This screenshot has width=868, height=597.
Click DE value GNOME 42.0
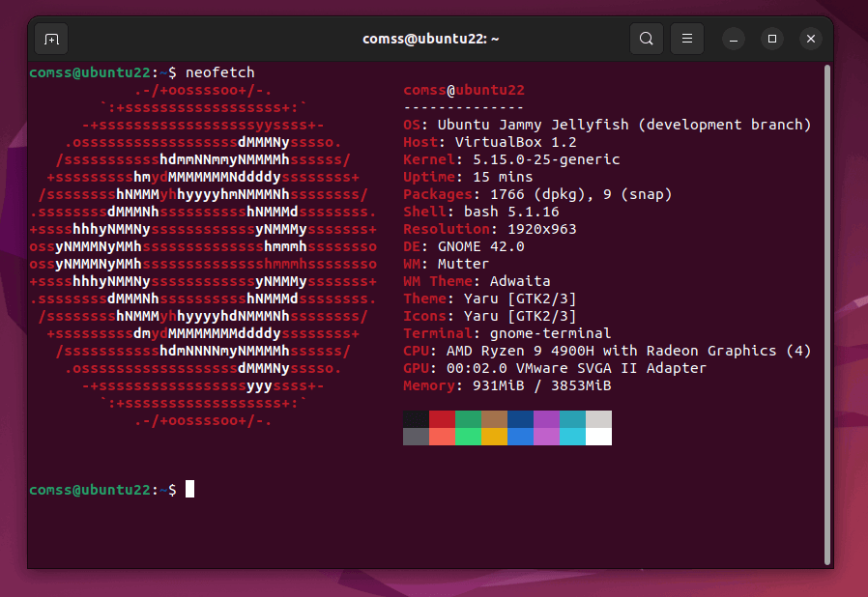point(481,246)
